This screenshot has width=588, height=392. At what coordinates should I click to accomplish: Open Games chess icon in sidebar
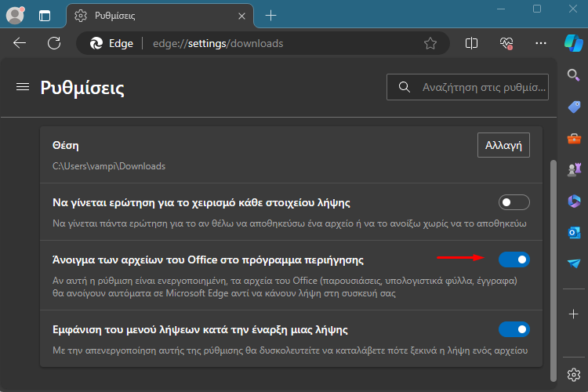(574, 169)
